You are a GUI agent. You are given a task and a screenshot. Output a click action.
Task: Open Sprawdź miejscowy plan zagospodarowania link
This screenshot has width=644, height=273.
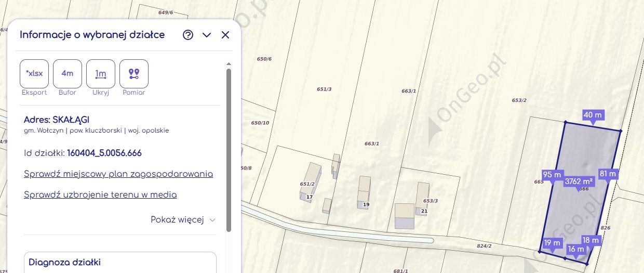[x=118, y=174]
